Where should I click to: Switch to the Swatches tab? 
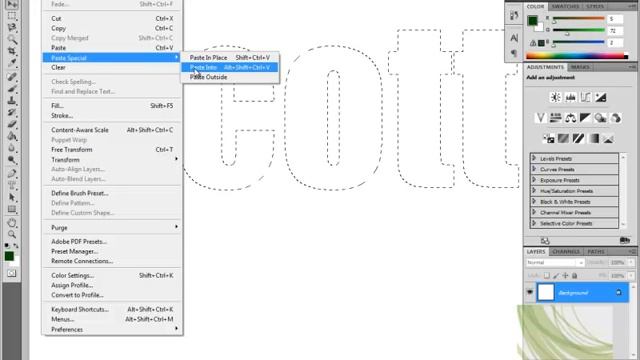(565, 7)
